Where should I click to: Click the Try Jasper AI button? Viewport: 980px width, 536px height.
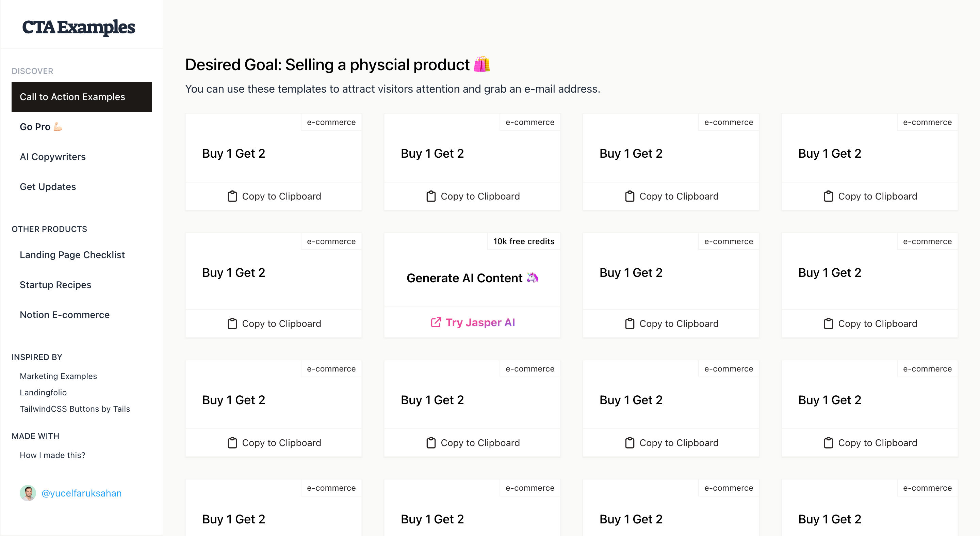click(x=472, y=322)
